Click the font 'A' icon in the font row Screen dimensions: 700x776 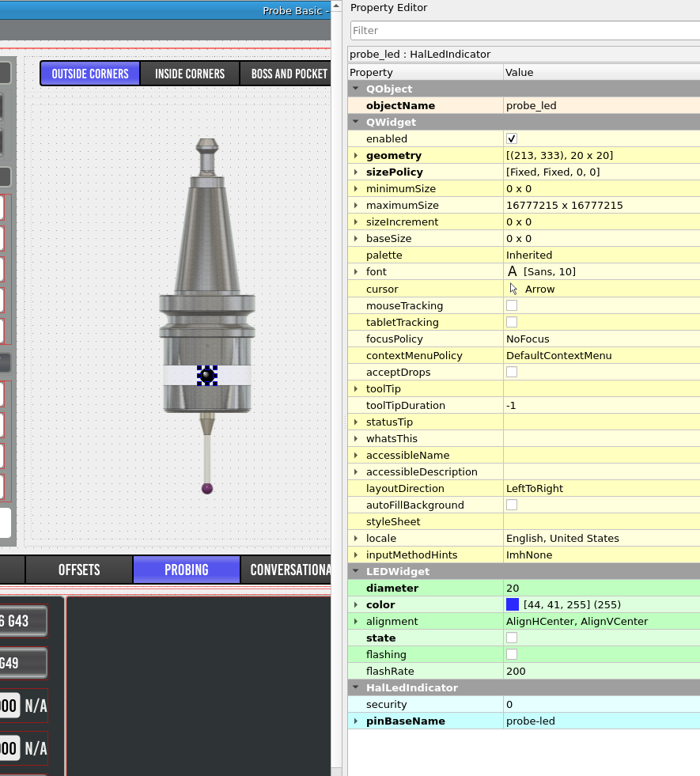[513, 272]
